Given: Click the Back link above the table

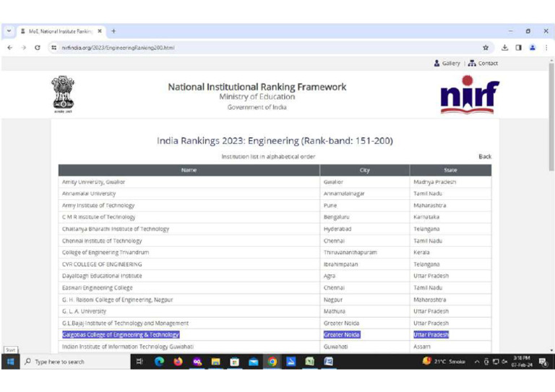Looking at the screenshot, I should [485, 156].
